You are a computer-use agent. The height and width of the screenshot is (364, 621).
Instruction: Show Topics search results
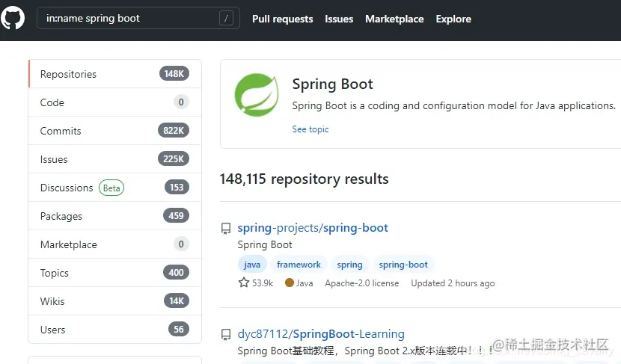pyautogui.click(x=115, y=273)
